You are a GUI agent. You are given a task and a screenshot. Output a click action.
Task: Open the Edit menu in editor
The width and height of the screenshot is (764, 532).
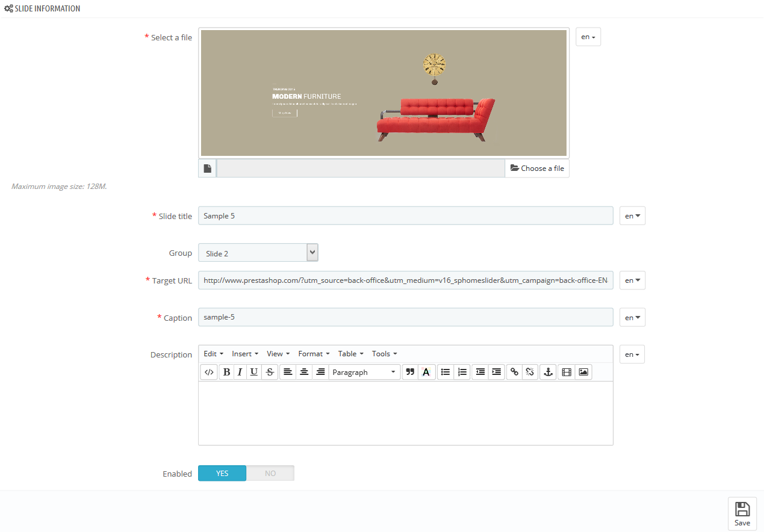[213, 353]
